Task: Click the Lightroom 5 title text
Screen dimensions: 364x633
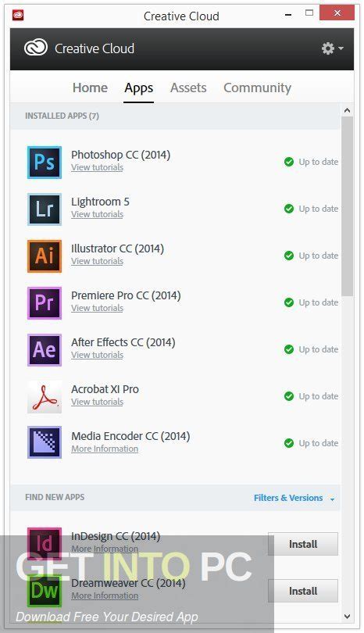Action: click(x=100, y=202)
